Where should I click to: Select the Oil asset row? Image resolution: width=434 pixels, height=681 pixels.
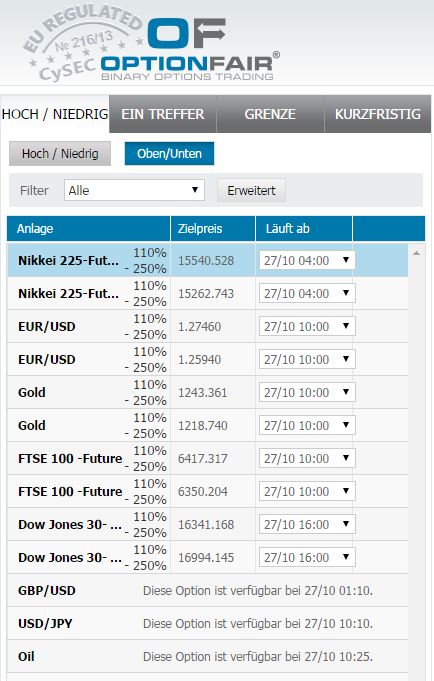(x=208, y=657)
